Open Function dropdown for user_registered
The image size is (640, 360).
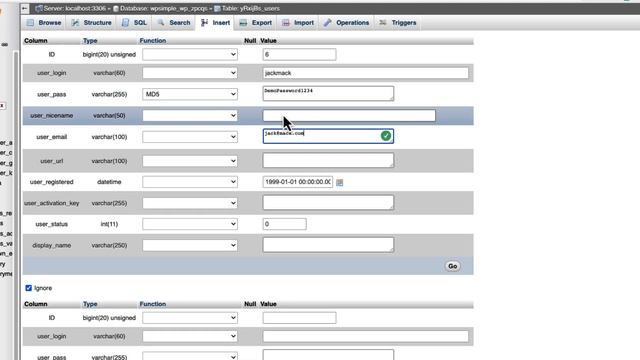(190, 182)
